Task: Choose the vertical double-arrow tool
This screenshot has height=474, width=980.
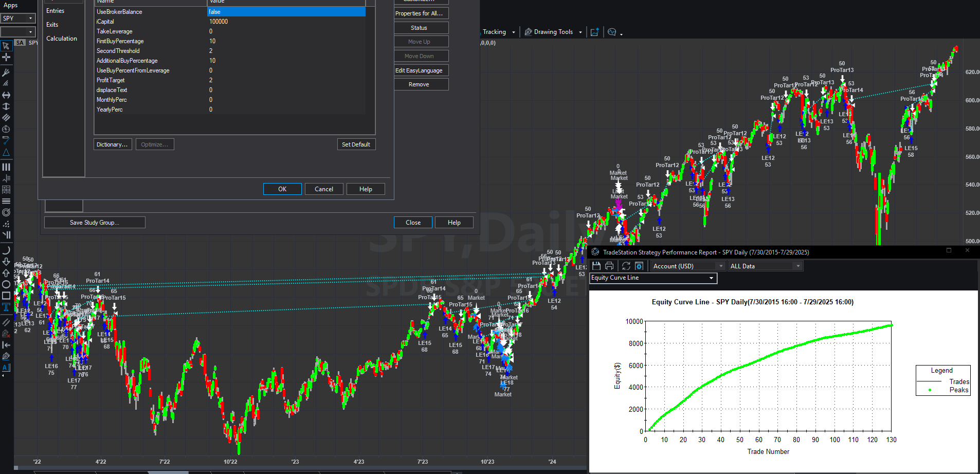Action: click(6, 106)
